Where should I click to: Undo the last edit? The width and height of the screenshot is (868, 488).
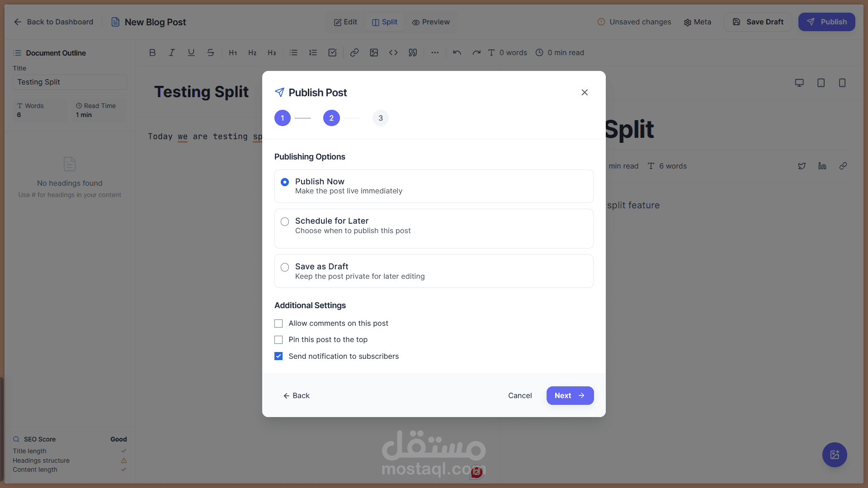click(457, 52)
